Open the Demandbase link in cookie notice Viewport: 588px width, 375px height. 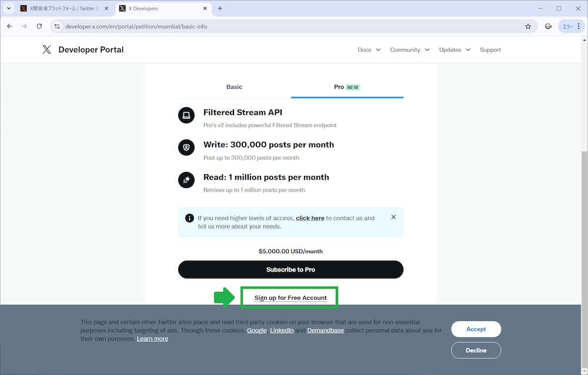(x=325, y=330)
